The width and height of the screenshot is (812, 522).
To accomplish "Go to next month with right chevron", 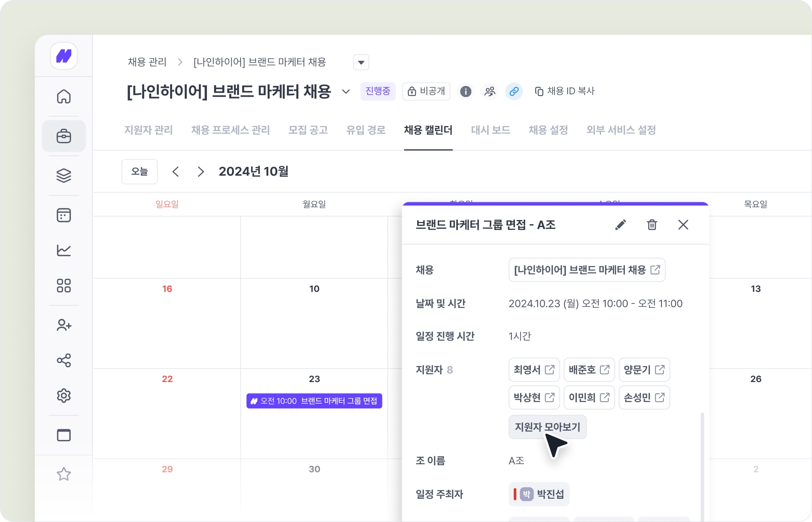I will coord(200,172).
